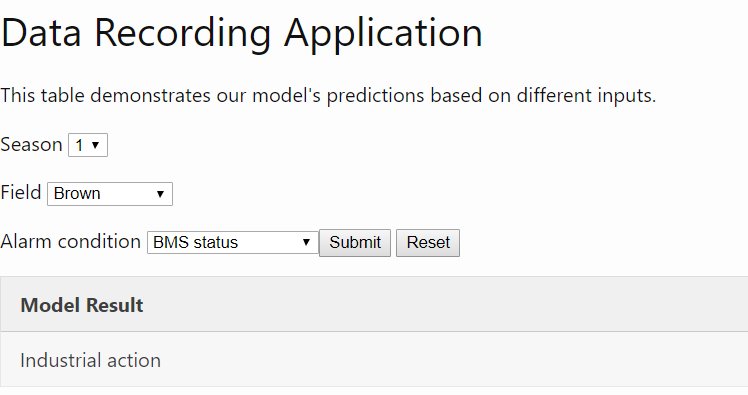The image size is (748, 395).
Task: Click the Season label text
Action: pyautogui.click(x=31, y=145)
